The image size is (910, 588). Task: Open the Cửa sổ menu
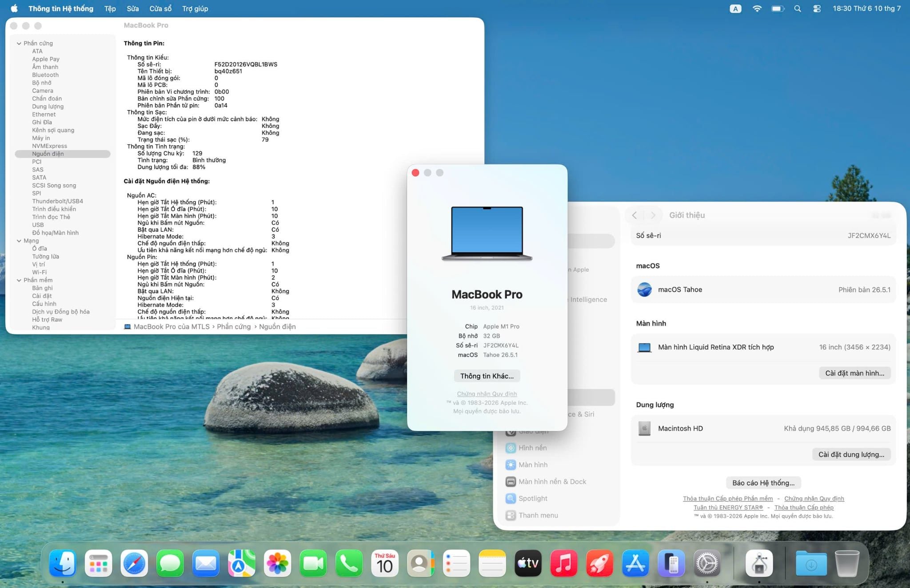(160, 8)
